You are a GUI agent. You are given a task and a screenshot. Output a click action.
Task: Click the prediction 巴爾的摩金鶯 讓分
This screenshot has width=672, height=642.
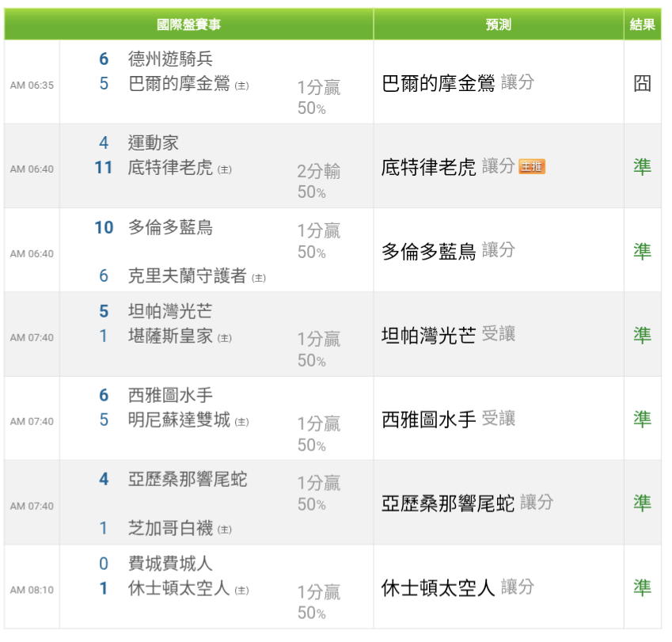[457, 82]
